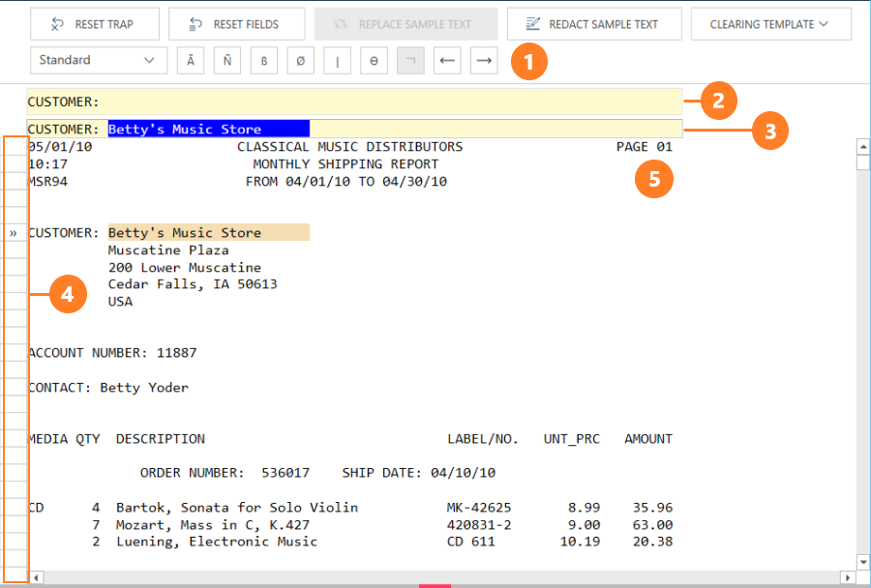The height and width of the screenshot is (588, 871).
Task: Select the Ø non-blank character icon
Action: tap(300, 60)
